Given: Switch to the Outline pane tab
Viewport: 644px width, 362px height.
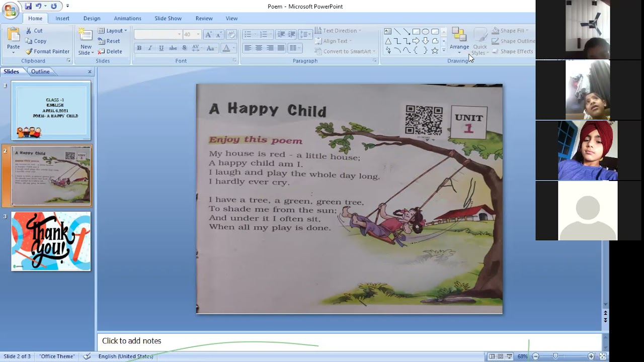Looking at the screenshot, I should pos(40,71).
